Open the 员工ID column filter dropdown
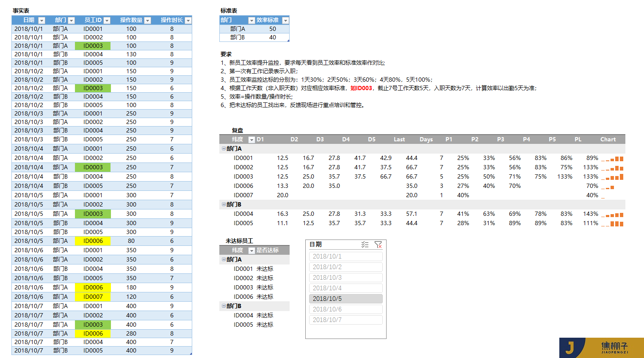Image resolution: width=644 pixels, height=358 pixels. tap(107, 20)
